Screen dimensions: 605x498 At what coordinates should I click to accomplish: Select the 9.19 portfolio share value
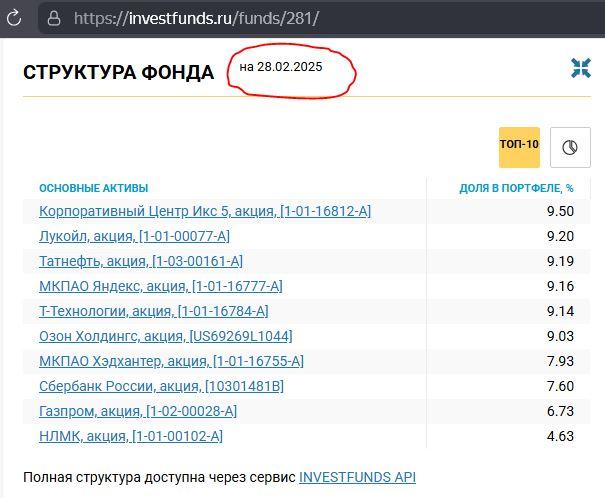(560, 261)
